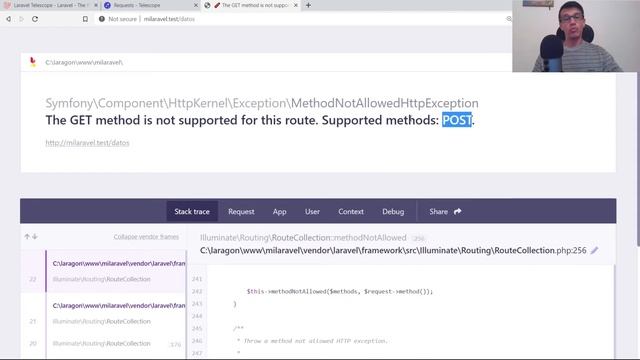This screenshot has width=640, height=360.
Task: Click the highlighted POST word
Action: pos(457,120)
